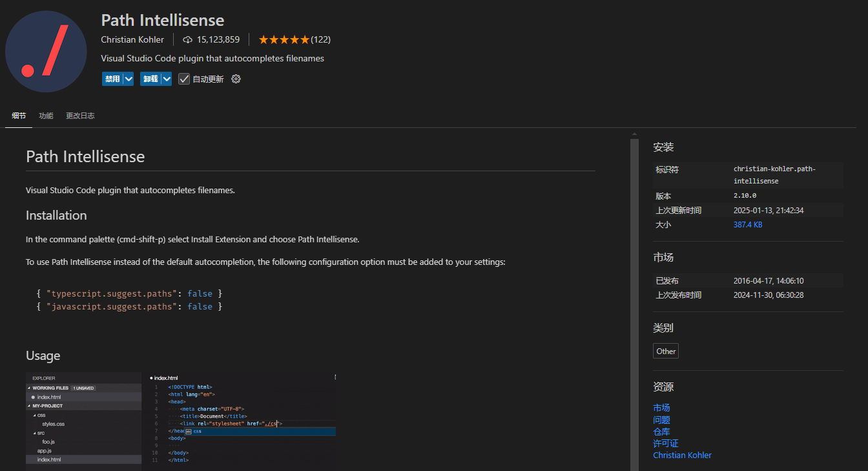Open the 市场 resource link
The image size is (868, 471).
click(661, 408)
